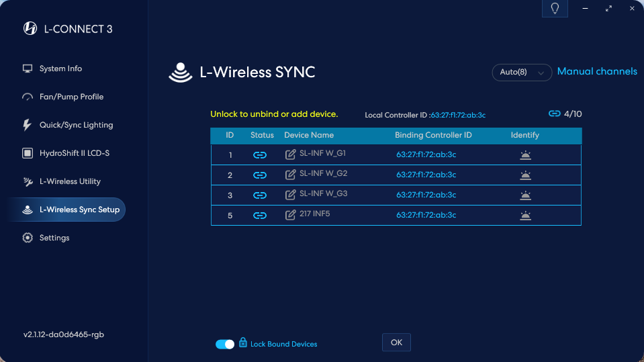Edit device name SL-INF W_G2
Viewport: 644px width, 362px height.
point(291,175)
